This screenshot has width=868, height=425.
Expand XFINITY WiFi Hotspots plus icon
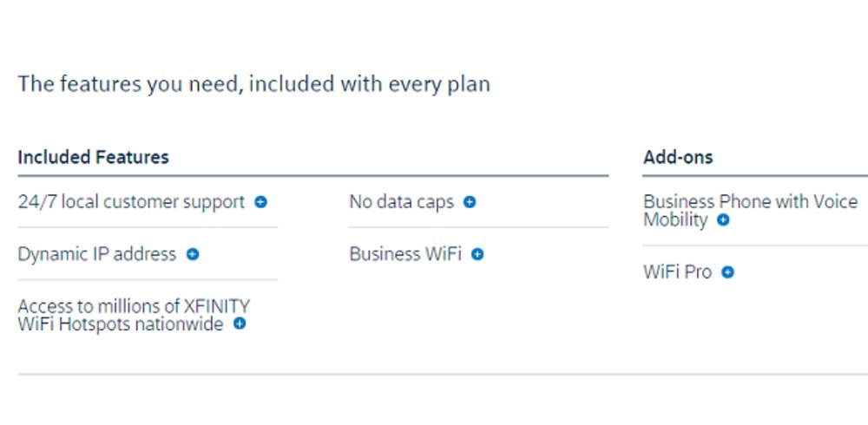[240, 324]
